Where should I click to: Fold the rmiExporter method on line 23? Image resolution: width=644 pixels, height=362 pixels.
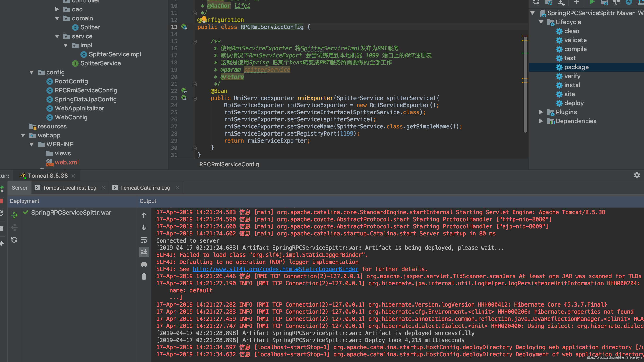(195, 98)
